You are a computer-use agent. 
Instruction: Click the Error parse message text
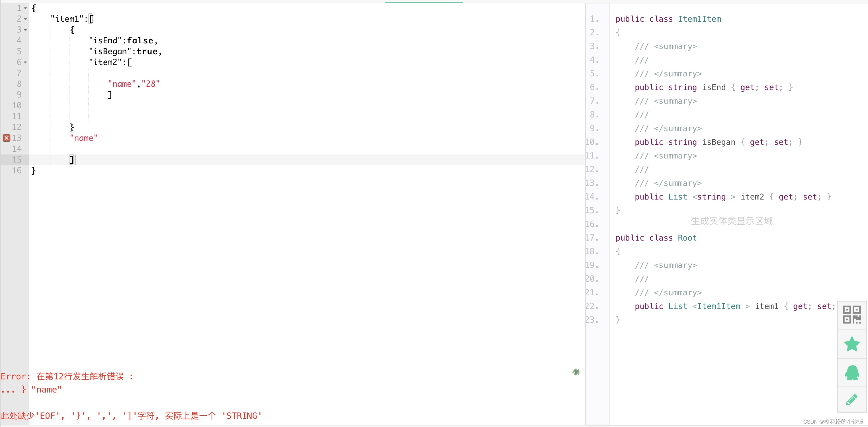(67, 377)
